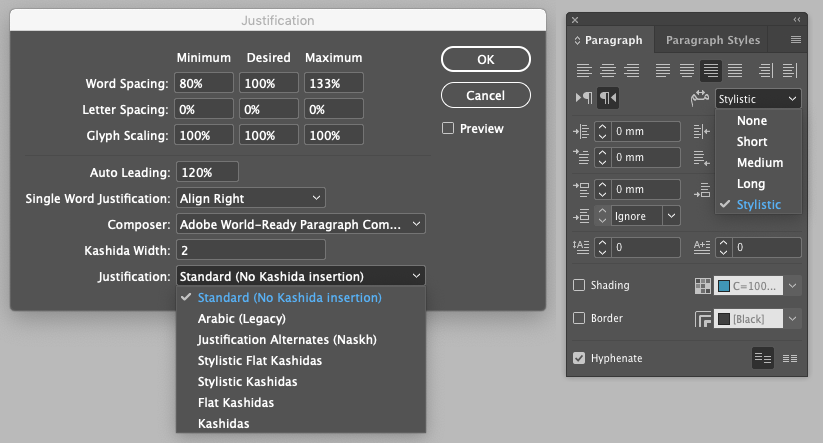Click the Align left paragraph icon

[x=583, y=70]
